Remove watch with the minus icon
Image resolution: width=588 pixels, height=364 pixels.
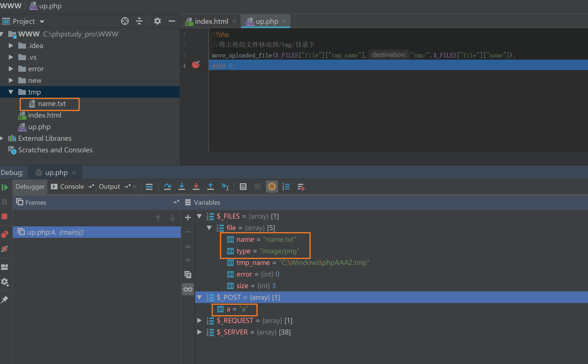pyautogui.click(x=188, y=232)
